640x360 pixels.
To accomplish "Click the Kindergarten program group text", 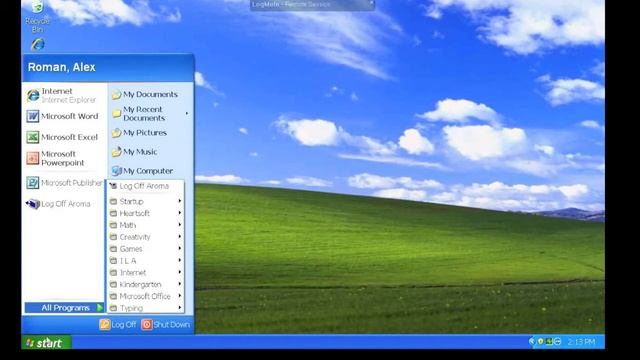I will pos(140,284).
